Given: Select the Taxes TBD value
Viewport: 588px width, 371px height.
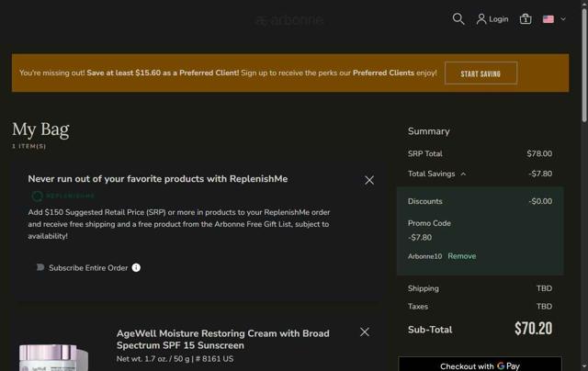Looking at the screenshot, I should (544, 307).
